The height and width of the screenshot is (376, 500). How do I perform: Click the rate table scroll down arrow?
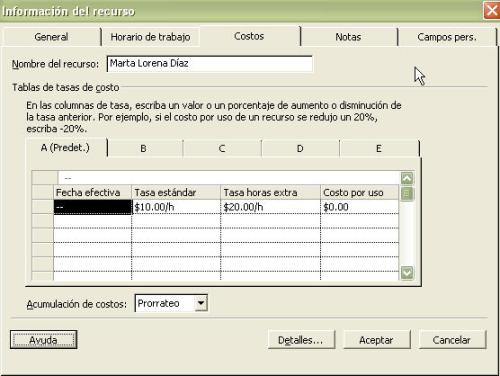click(x=407, y=273)
